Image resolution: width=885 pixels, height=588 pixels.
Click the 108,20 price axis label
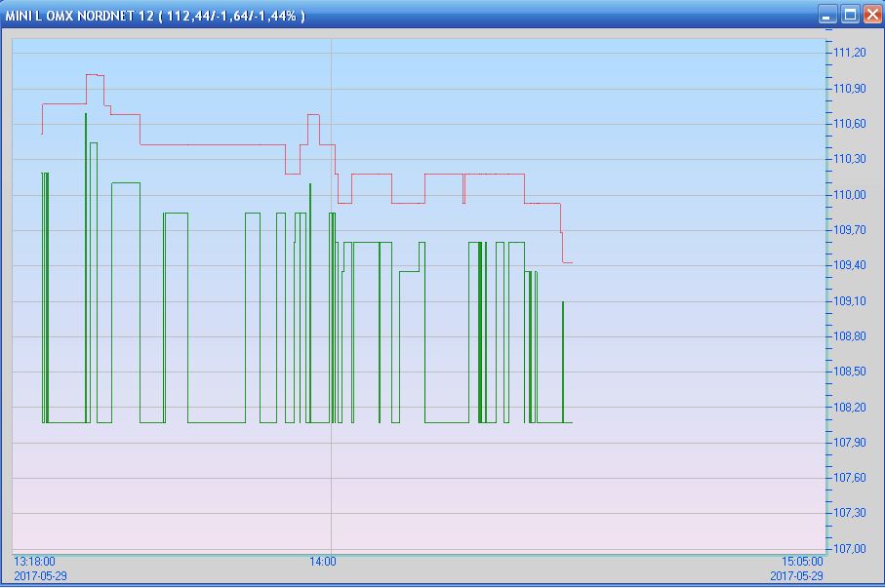pyautogui.click(x=850, y=408)
